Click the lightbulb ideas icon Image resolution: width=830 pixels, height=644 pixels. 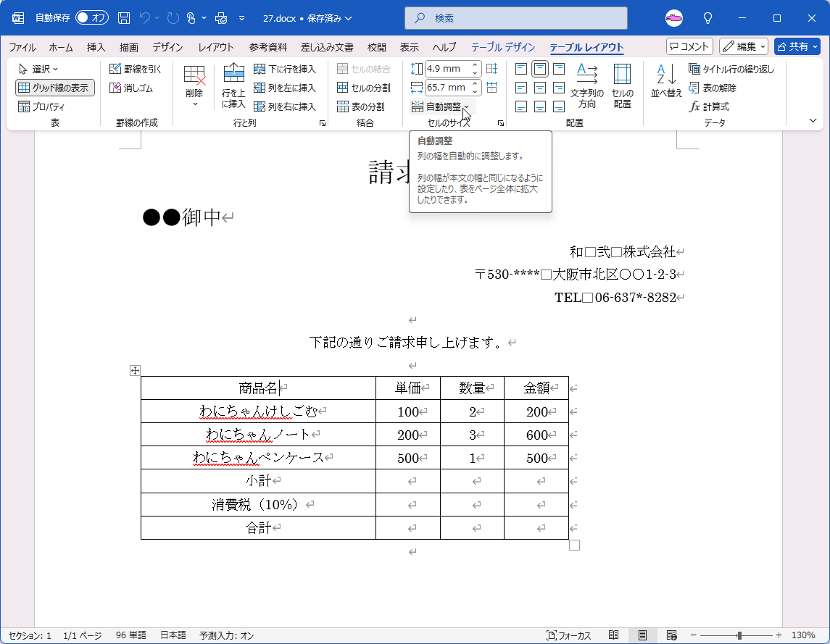tap(707, 18)
